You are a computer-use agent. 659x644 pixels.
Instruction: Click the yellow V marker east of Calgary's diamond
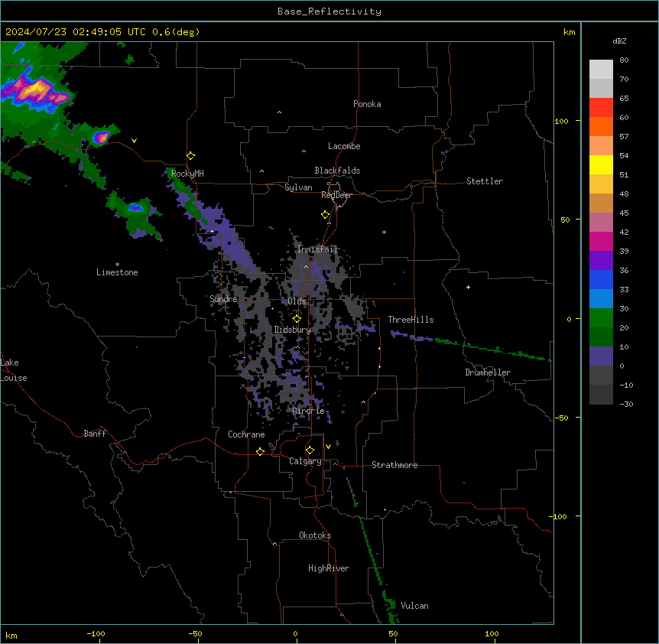click(328, 447)
